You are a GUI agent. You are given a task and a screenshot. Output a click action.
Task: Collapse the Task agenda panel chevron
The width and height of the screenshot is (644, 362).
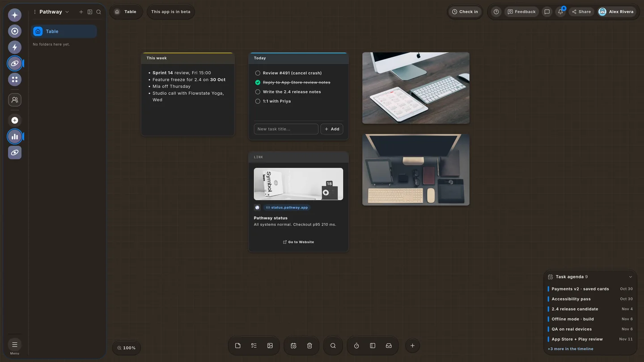pyautogui.click(x=631, y=277)
